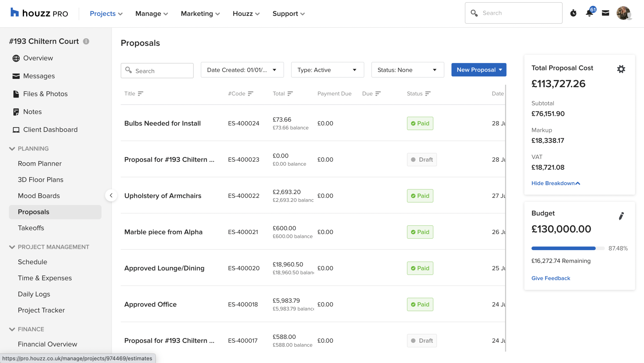Open Total Proposal Cost settings gear
The height and width of the screenshot is (363, 644).
pos(621,69)
